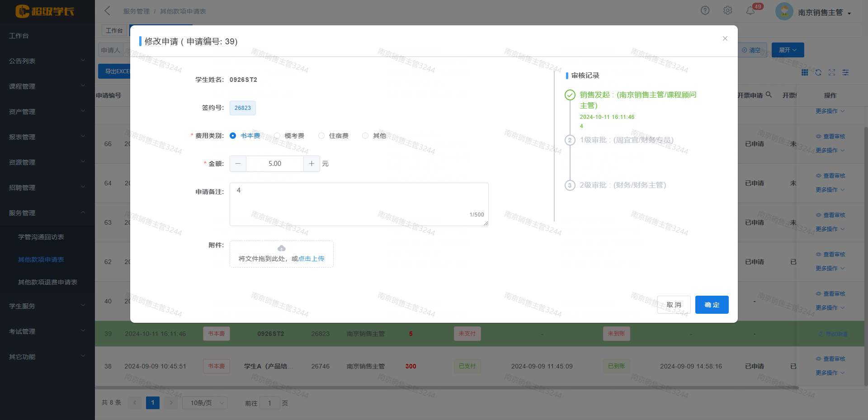
Task: Open notifications bell with 49 badge
Action: tap(750, 10)
